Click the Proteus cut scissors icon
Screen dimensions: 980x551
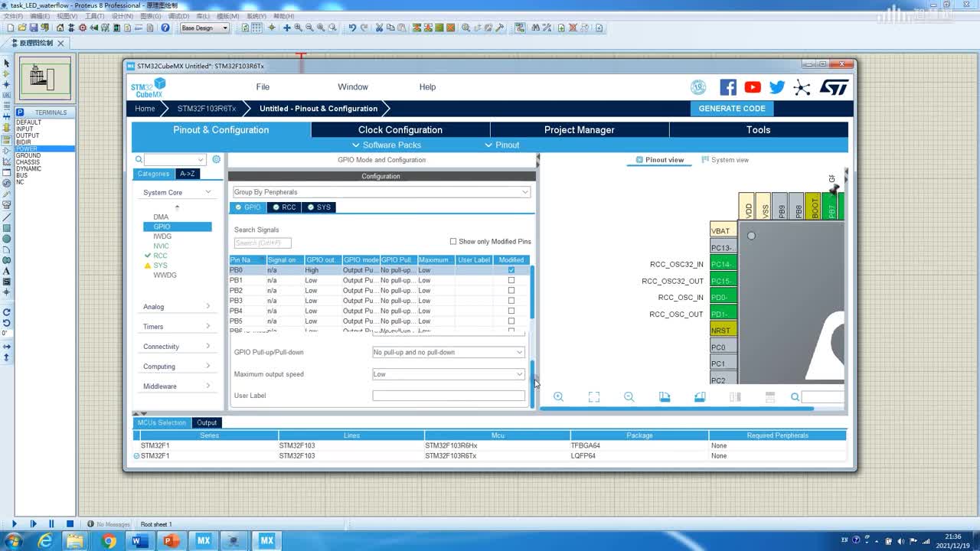(x=379, y=28)
